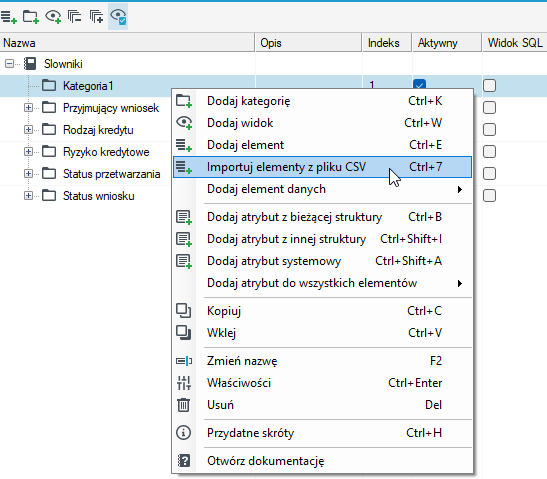Viewport: 547px width, 479px height.
Task: Click the folder icon of Rodzaj kredytu
Action: 49,129
